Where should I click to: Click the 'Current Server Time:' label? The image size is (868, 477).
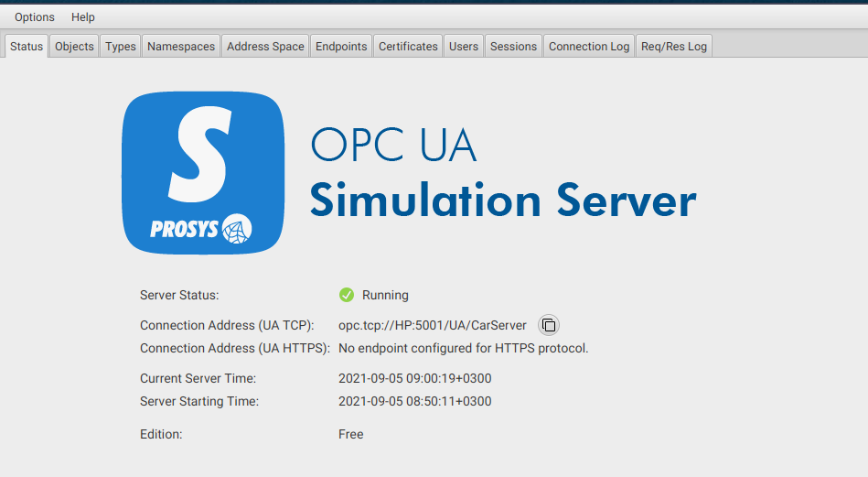(198, 378)
